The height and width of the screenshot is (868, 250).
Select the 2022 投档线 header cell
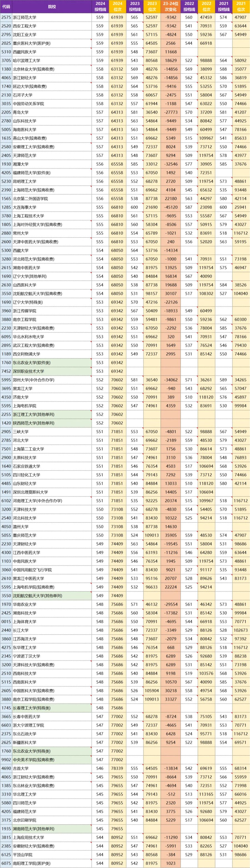189,6
